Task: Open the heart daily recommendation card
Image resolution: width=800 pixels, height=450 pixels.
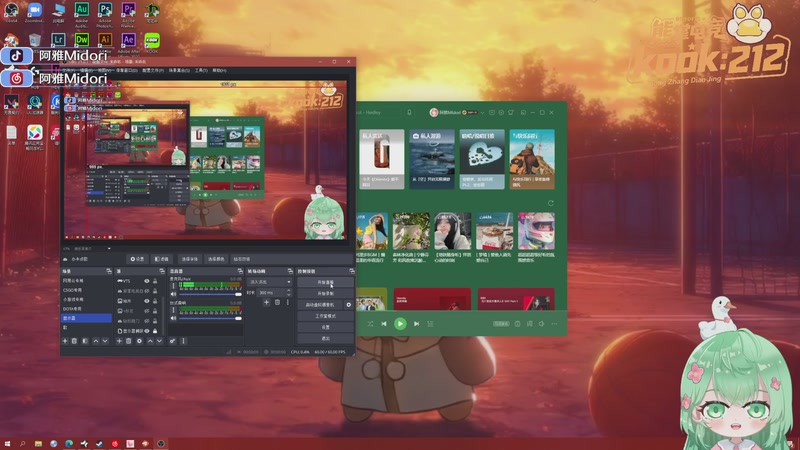Action: [482, 159]
